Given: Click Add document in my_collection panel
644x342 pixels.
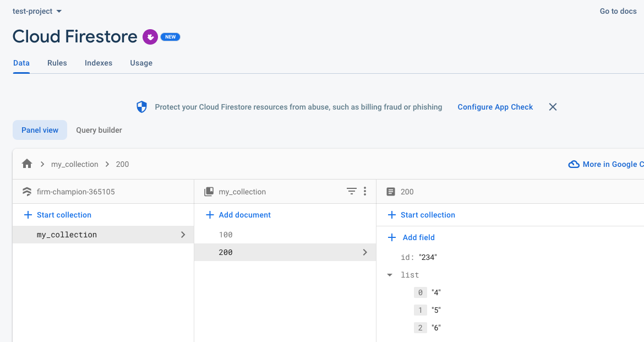Looking at the screenshot, I should 238,215.
